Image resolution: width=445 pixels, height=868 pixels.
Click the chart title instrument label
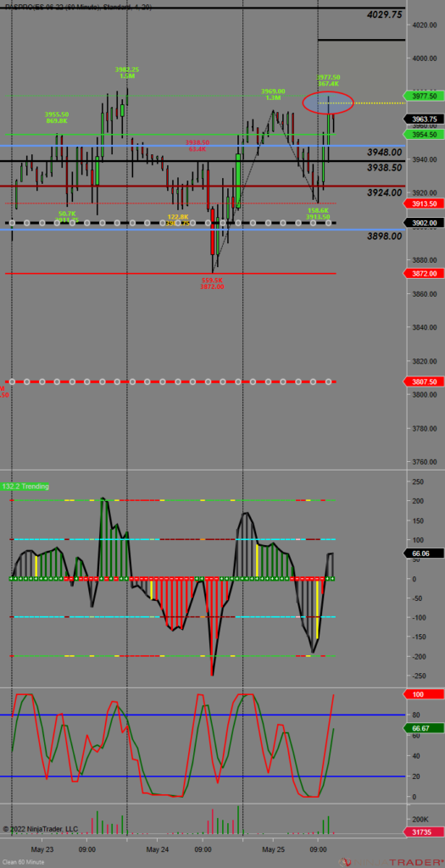77,7
